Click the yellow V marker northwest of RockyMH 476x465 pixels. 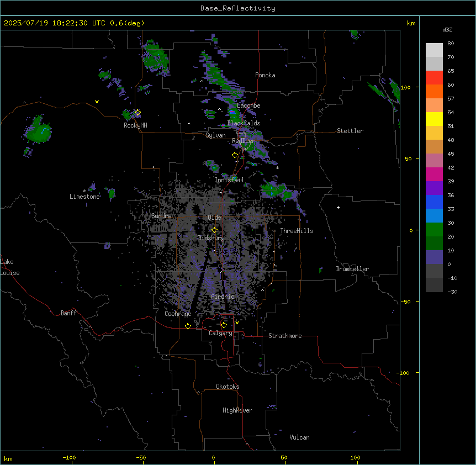pyautogui.click(x=97, y=102)
